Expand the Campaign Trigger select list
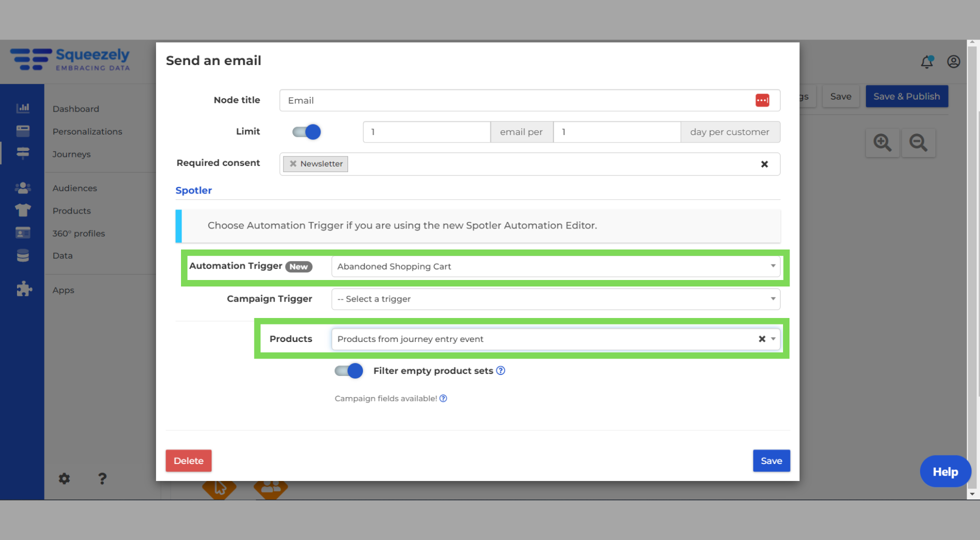Screen dimensions: 980x540 (555, 299)
